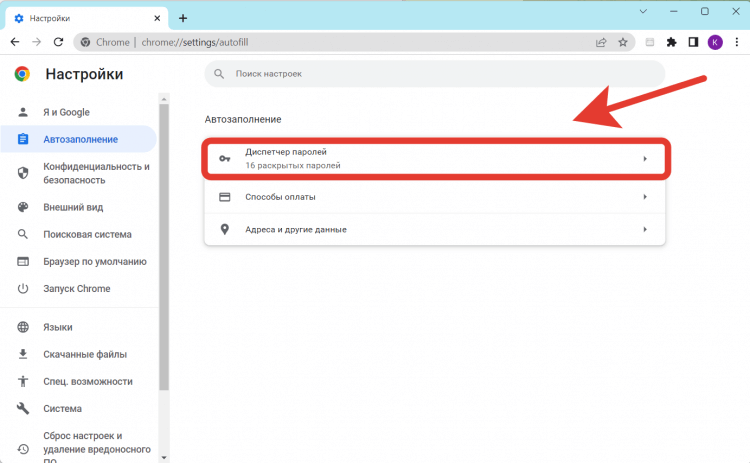Viewport: 750px width, 463px height.
Task: Click the shield icon for Конфиденциальность
Action: [22, 173]
